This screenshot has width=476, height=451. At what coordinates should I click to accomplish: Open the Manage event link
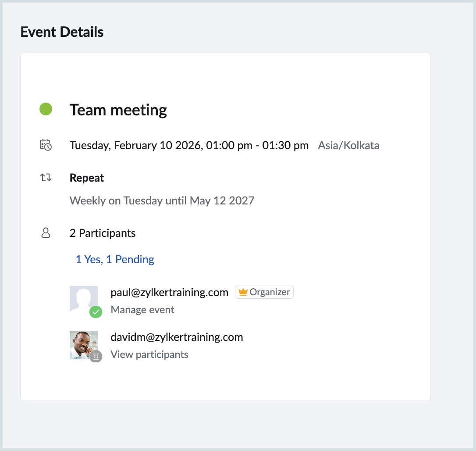(142, 309)
